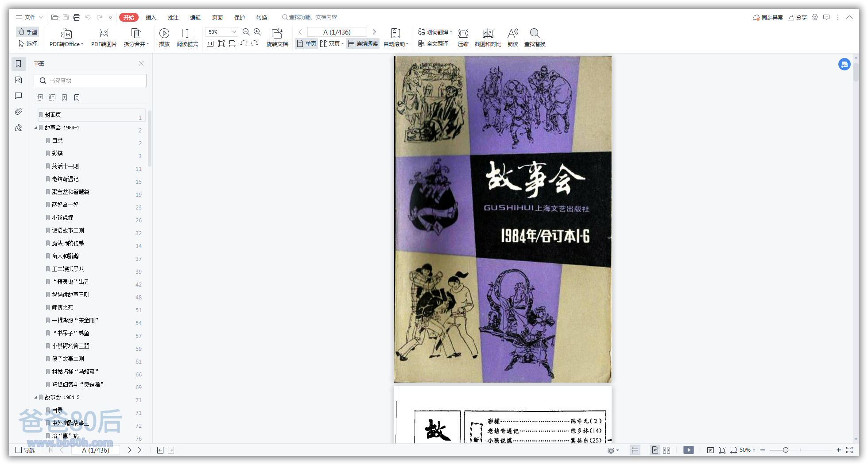Show the bookmarks panel sidebar icon
The width and height of the screenshot is (868, 465).
click(19, 64)
